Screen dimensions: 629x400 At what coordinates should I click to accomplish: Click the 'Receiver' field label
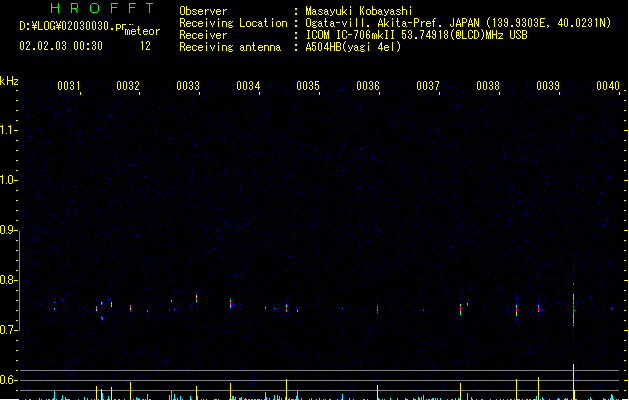pyautogui.click(x=203, y=35)
